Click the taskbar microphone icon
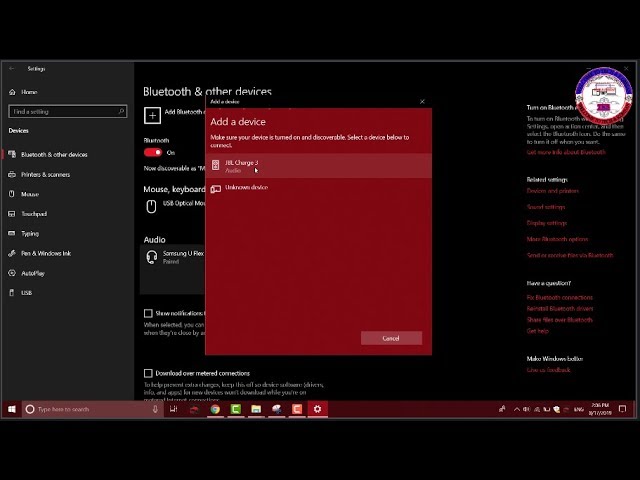Image resolution: width=640 pixels, height=480 pixels. pyautogui.click(x=155, y=409)
